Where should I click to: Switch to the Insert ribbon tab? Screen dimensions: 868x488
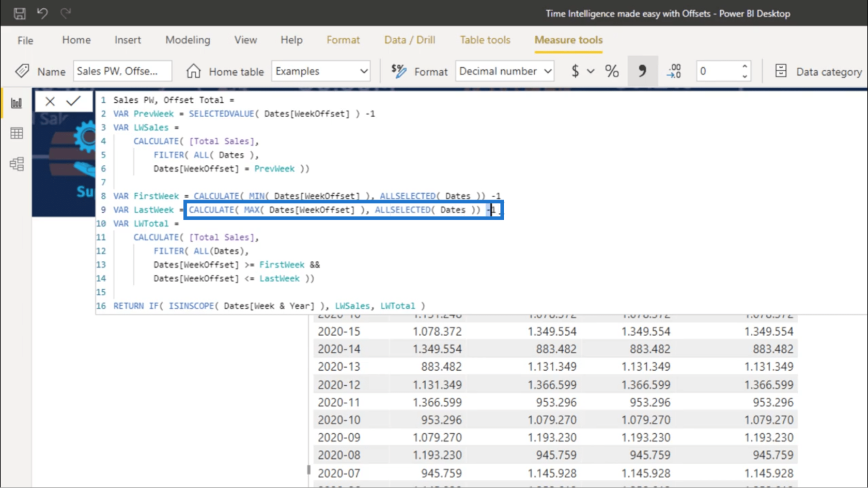point(128,40)
